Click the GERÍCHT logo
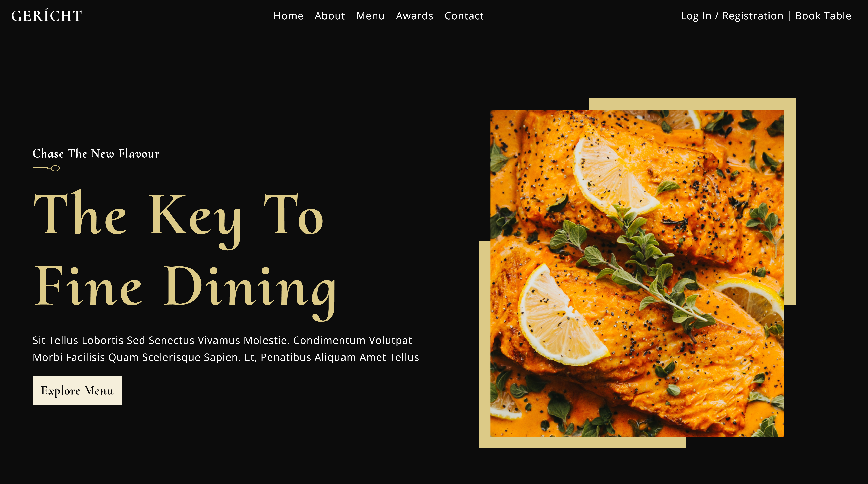The image size is (868, 484). (46, 16)
